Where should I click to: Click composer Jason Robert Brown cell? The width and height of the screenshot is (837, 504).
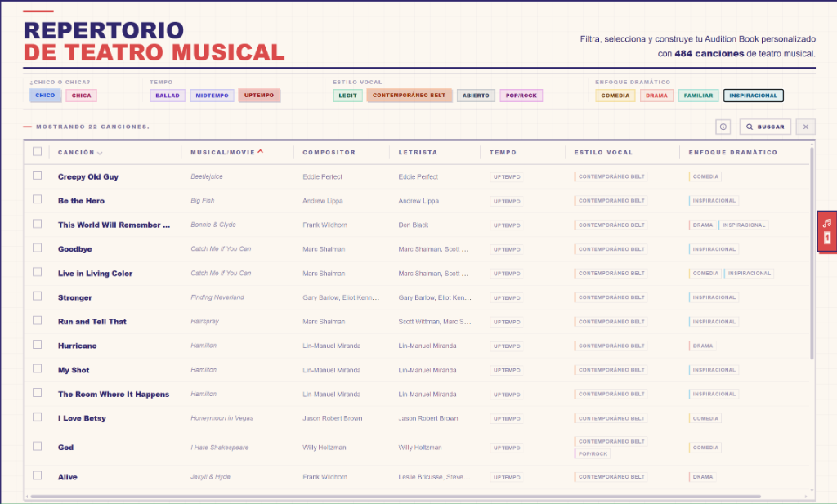click(332, 419)
